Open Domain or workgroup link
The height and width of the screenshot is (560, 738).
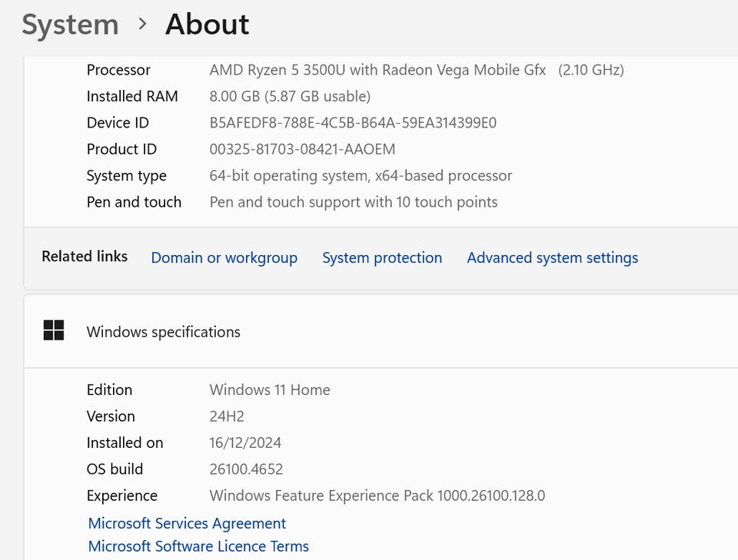[x=224, y=257]
